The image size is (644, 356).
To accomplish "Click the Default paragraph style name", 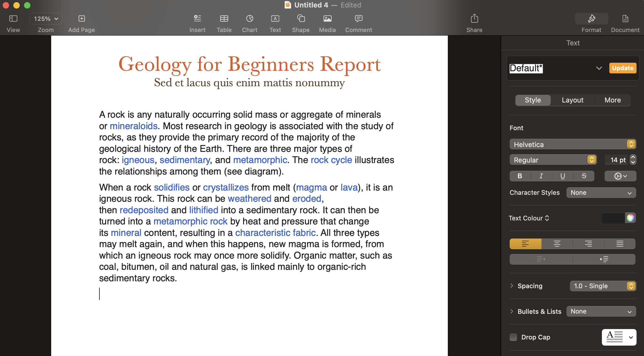I will tap(526, 68).
